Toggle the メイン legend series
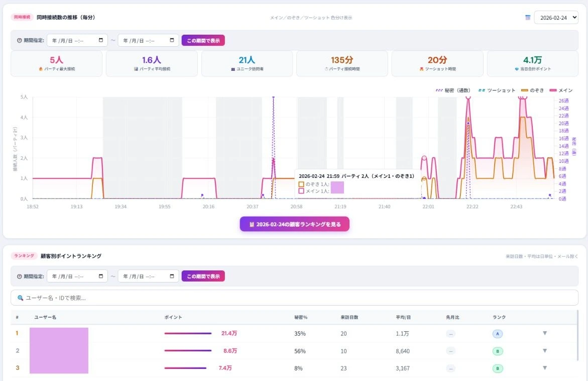The image size is (588, 381). coord(561,90)
